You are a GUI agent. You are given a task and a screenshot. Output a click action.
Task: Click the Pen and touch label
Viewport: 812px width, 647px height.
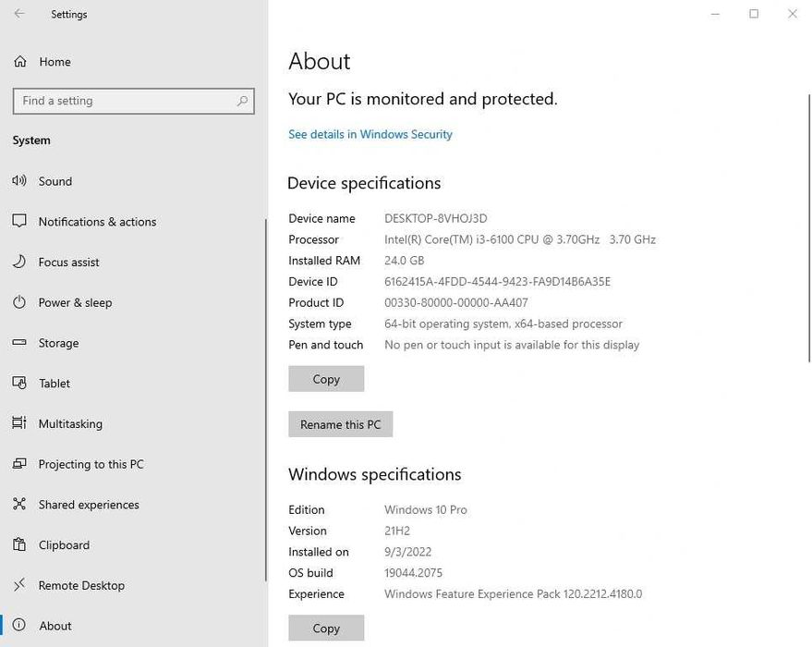[x=326, y=345]
